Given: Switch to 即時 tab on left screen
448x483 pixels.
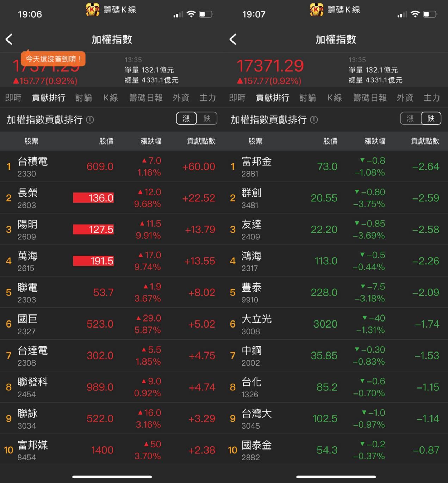Looking at the screenshot, I should pyautogui.click(x=13, y=98).
